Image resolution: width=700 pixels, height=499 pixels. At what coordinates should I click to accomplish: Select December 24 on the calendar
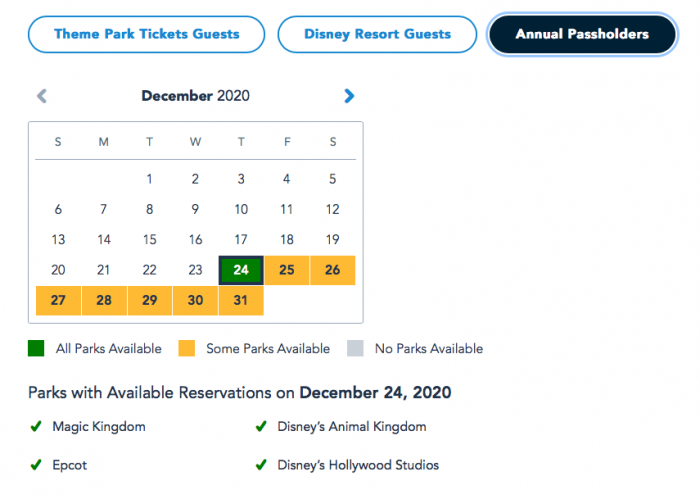(x=240, y=270)
